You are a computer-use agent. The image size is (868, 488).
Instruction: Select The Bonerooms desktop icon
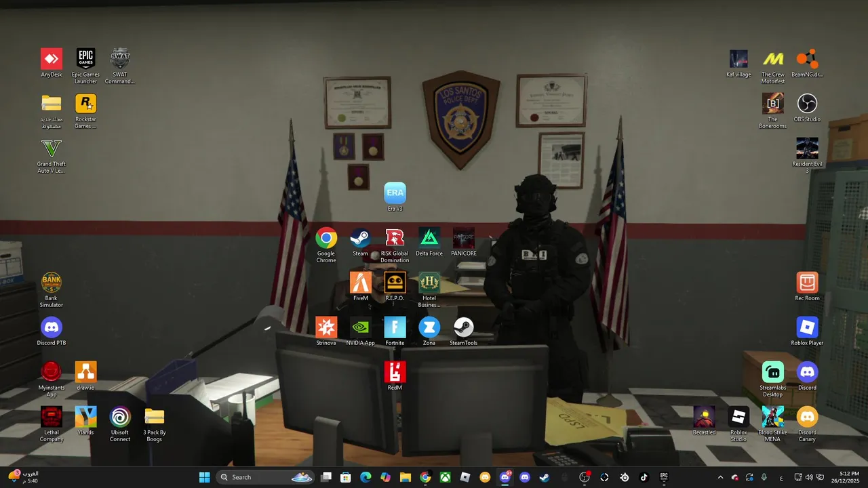(773, 110)
